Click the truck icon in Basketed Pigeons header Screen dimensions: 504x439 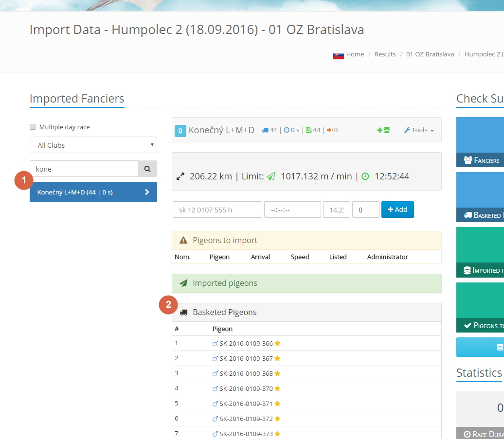(x=183, y=313)
